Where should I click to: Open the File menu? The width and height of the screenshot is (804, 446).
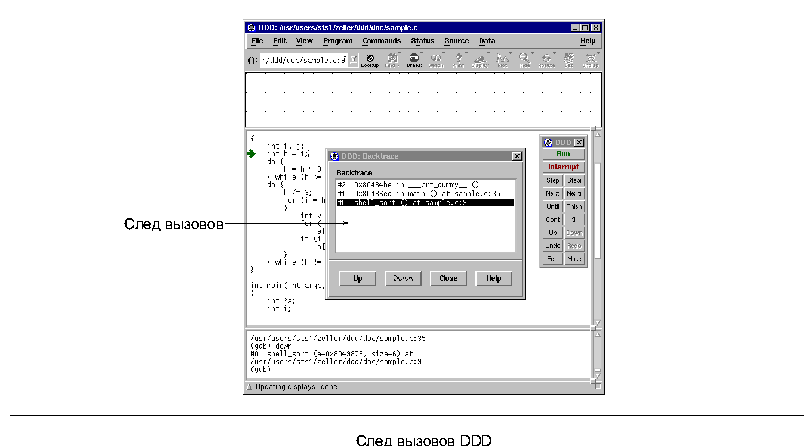tap(257, 41)
